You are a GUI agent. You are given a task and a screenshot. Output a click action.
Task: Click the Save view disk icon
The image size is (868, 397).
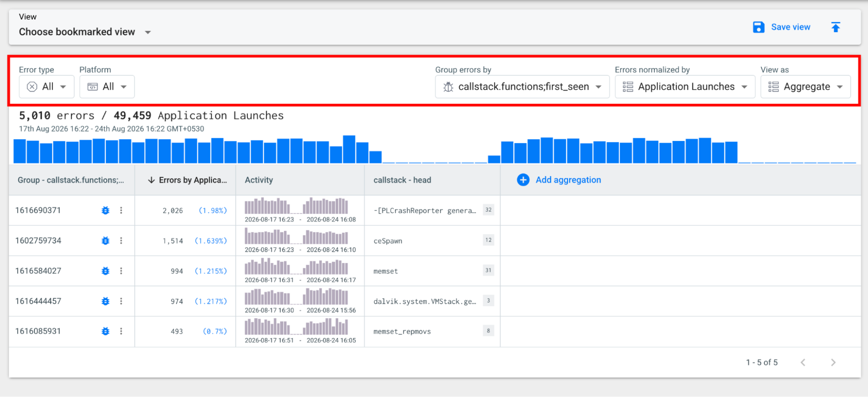tap(759, 27)
